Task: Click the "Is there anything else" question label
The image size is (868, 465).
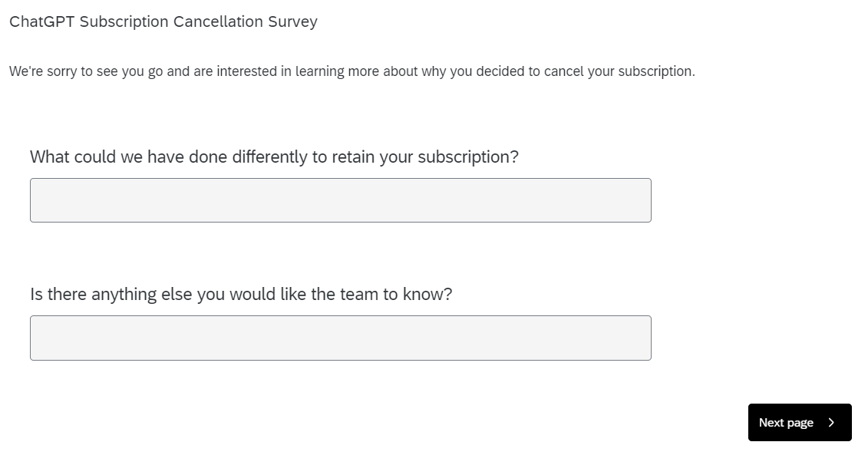Action: [x=241, y=295]
